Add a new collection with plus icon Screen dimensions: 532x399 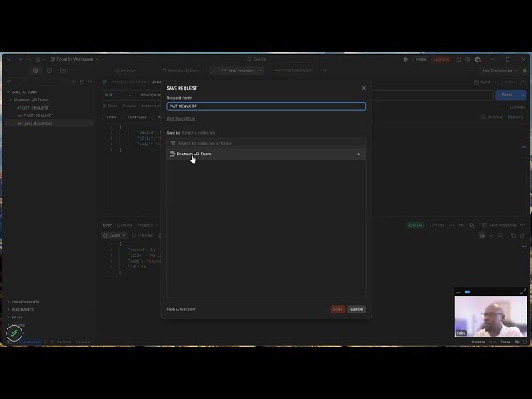(x=73, y=81)
